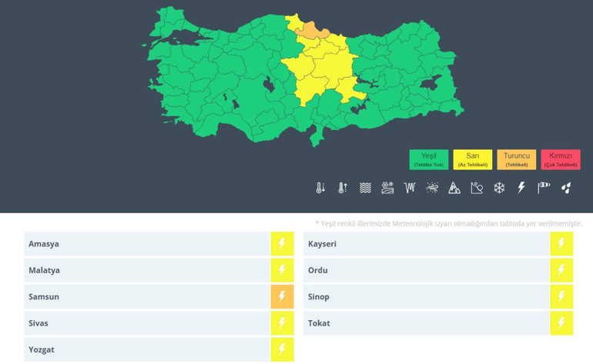The height and width of the screenshot is (364, 593).
Task: Click the Yeşil renkli illerimizde footnote text
Action: (x=449, y=223)
